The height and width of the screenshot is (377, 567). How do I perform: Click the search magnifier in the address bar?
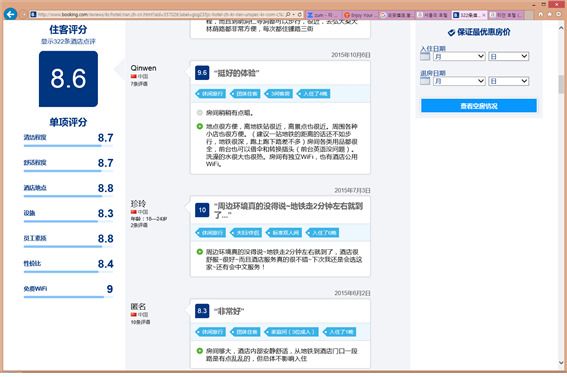[287, 14]
